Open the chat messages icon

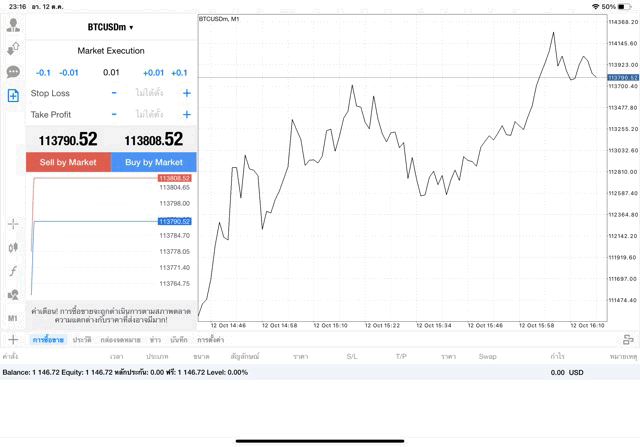point(13,72)
